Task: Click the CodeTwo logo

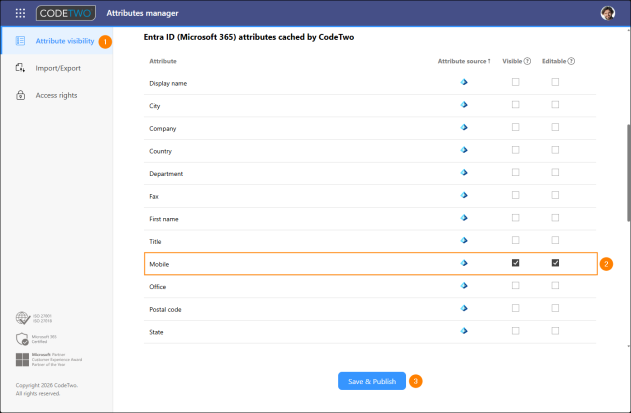Action: click(x=66, y=13)
